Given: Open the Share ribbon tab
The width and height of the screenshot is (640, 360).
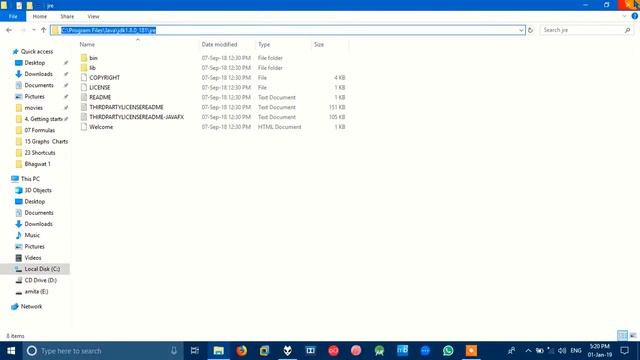Looking at the screenshot, I should point(67,16).
